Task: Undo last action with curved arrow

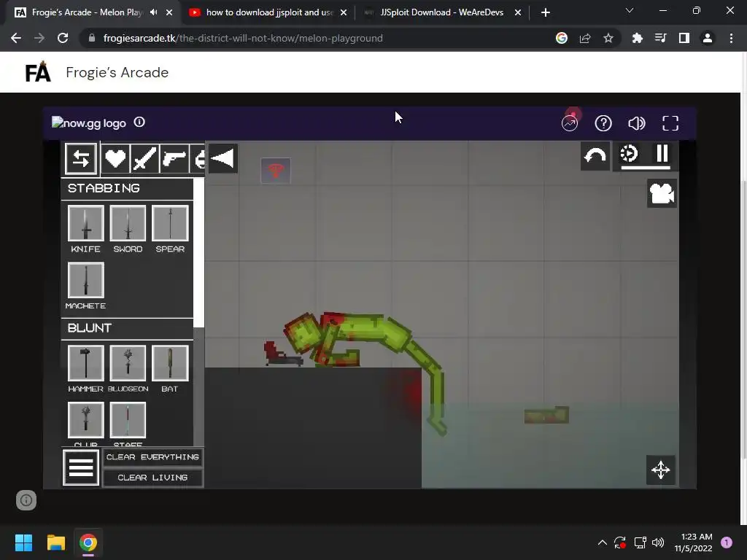Action: (x=595, y=156)
